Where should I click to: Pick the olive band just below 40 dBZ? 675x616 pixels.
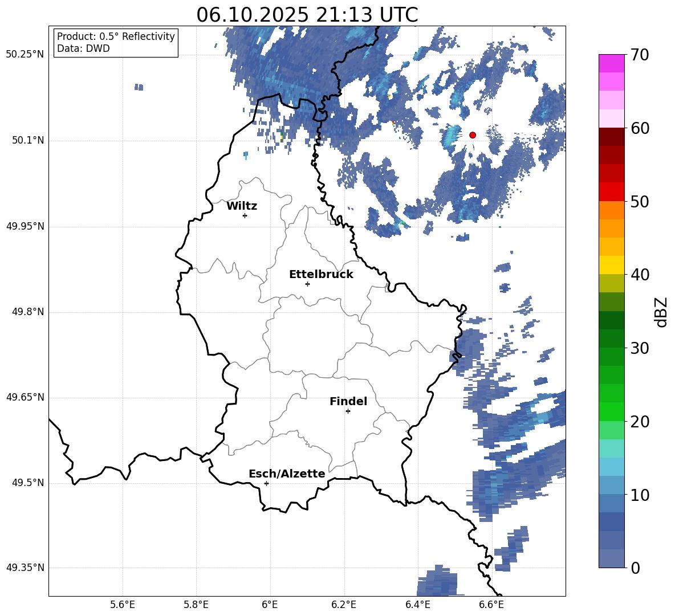(x=611, y=283)
